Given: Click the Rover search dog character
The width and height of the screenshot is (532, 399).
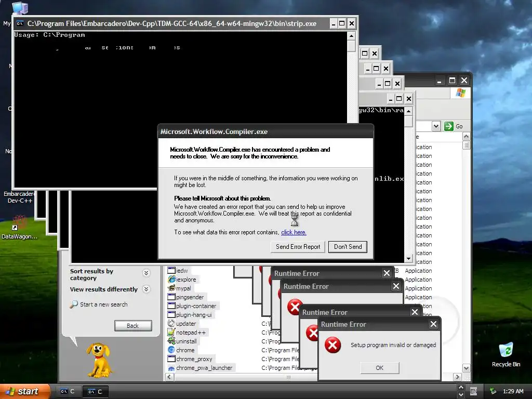Looking at the screenshot, I should click(x=98, y=360).
